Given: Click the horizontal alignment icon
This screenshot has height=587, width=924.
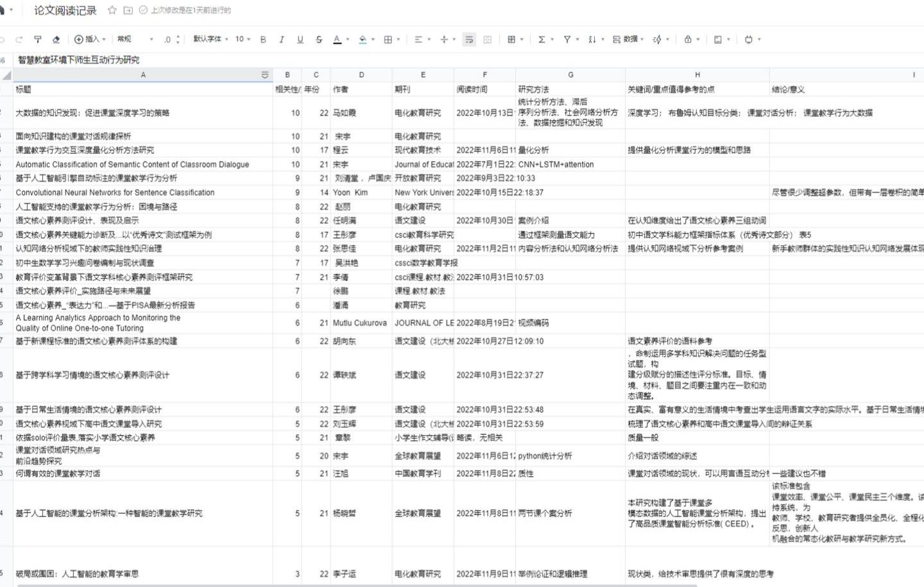Looking at the screenshot, I should pos(418,39).
